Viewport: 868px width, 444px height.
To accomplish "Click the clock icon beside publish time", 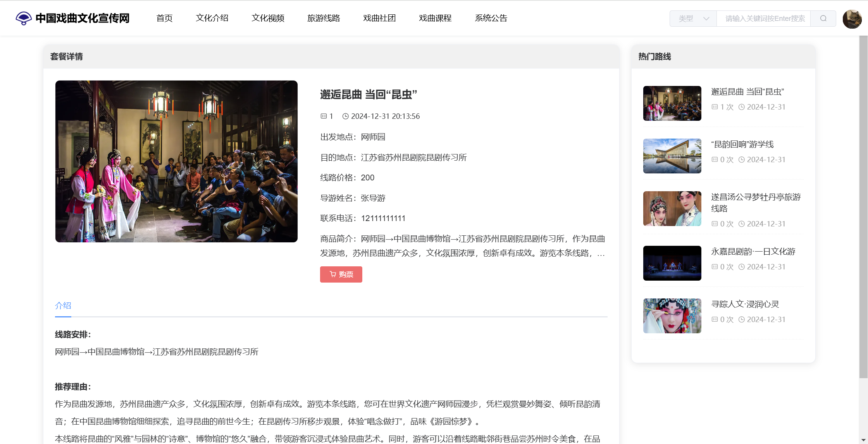I will [x=345, y=116].
